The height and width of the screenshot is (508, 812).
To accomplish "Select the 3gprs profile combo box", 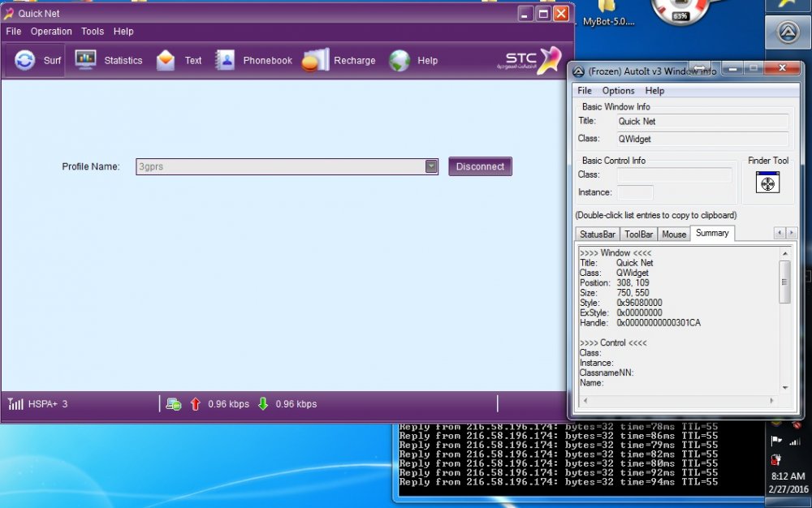I will tap(287, 166).
